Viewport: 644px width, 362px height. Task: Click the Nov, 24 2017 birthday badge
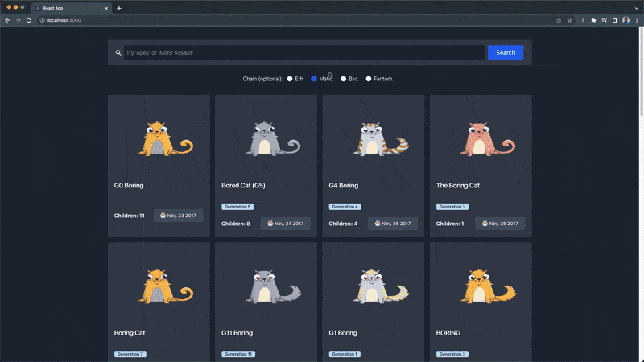286,224
